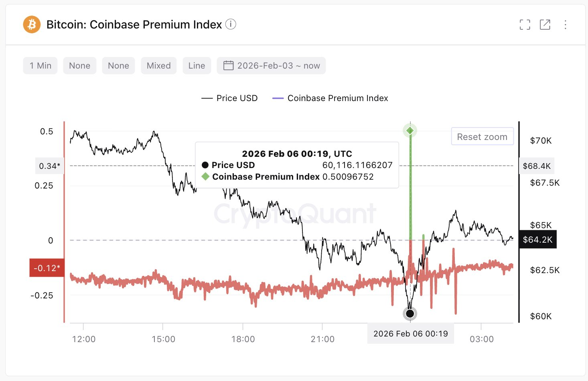
Task: Toggle the 0.34* dashed alert level
Action: tap(49, 166)
